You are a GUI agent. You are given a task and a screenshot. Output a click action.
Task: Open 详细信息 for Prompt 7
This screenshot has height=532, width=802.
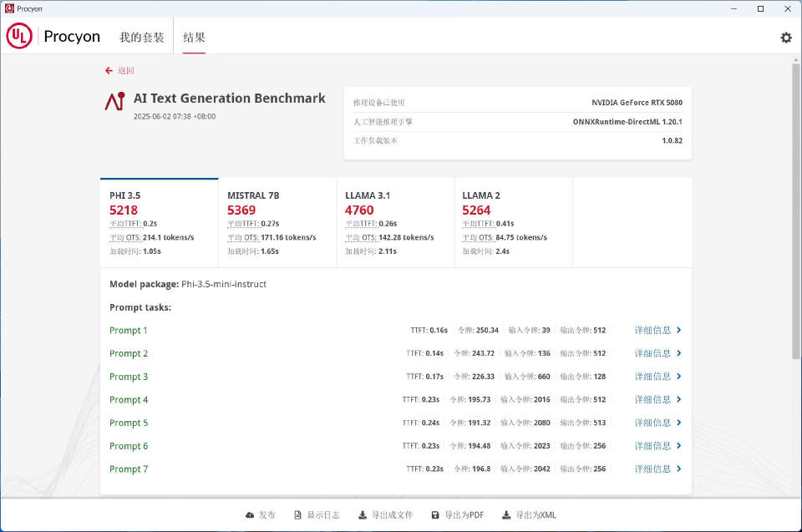(x=652, y=469)
